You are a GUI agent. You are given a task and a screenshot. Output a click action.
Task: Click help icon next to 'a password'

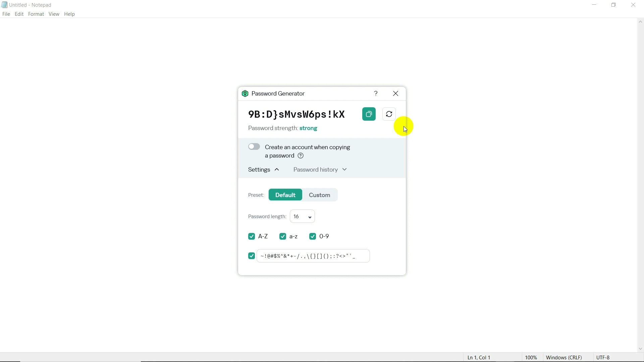click(x=301, y=156)
